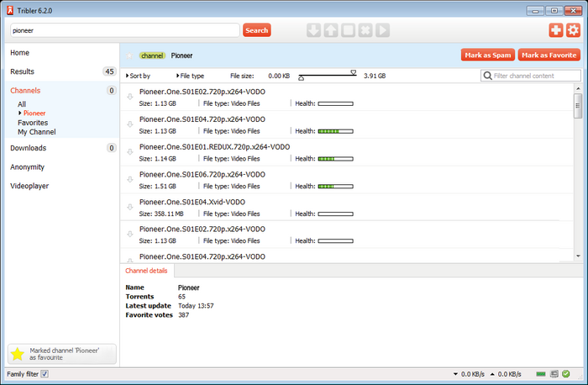Open the Home sidebar item
Screen dimensions: 588x385
pyautogui.click(x=19, y=53)
